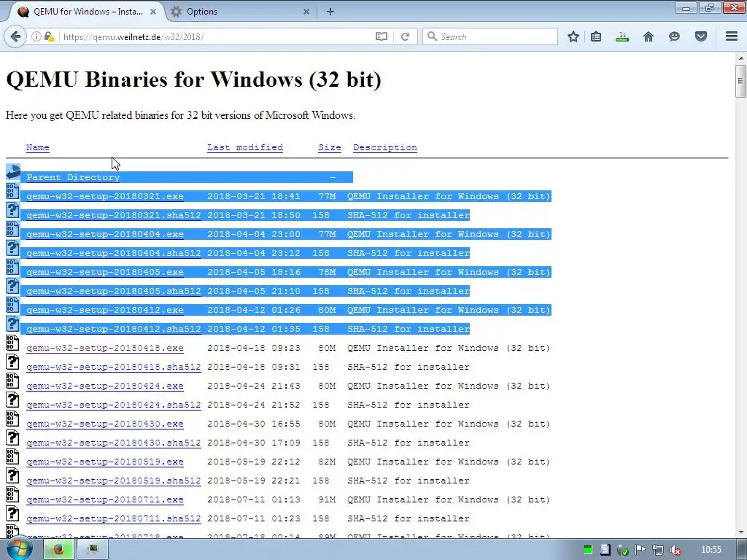
Task: Open the downloads progress icon
Action: click(622, 36)
